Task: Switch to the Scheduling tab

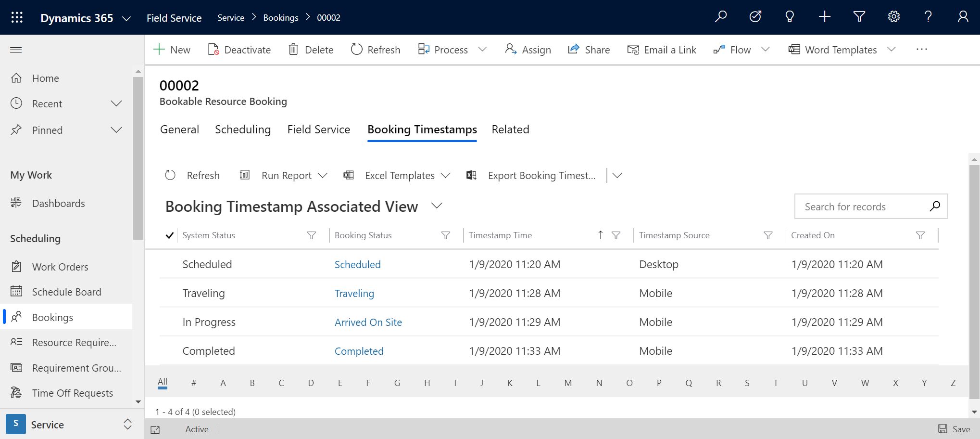Action: (242, 129)
